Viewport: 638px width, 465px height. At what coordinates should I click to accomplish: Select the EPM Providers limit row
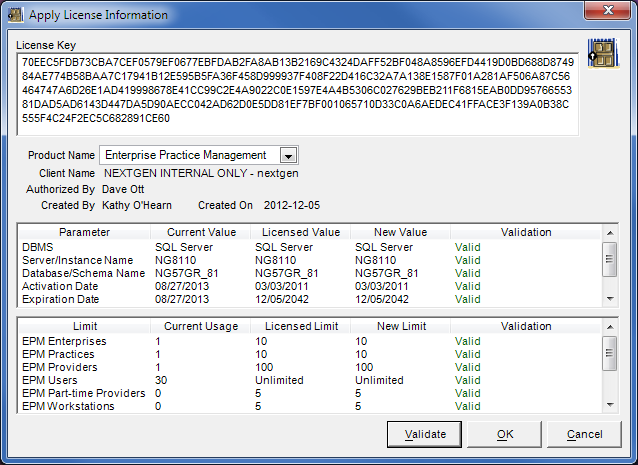(309, 367)
